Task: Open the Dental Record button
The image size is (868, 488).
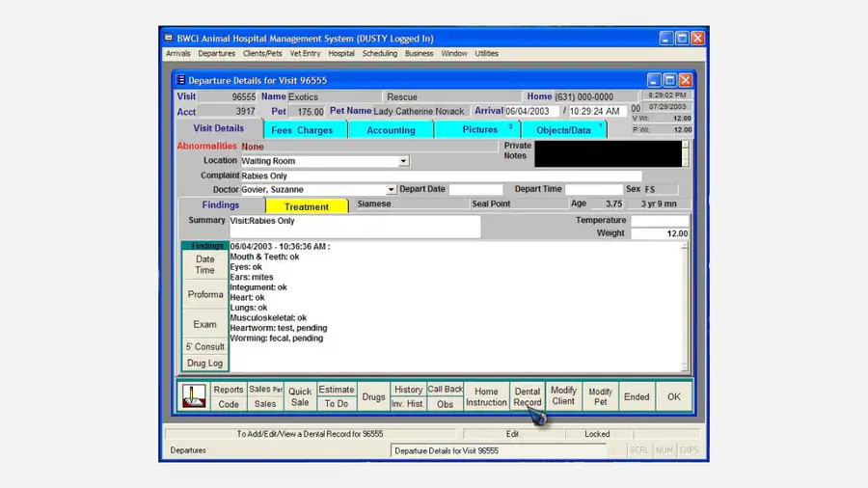Action: (x=527, y=396)
